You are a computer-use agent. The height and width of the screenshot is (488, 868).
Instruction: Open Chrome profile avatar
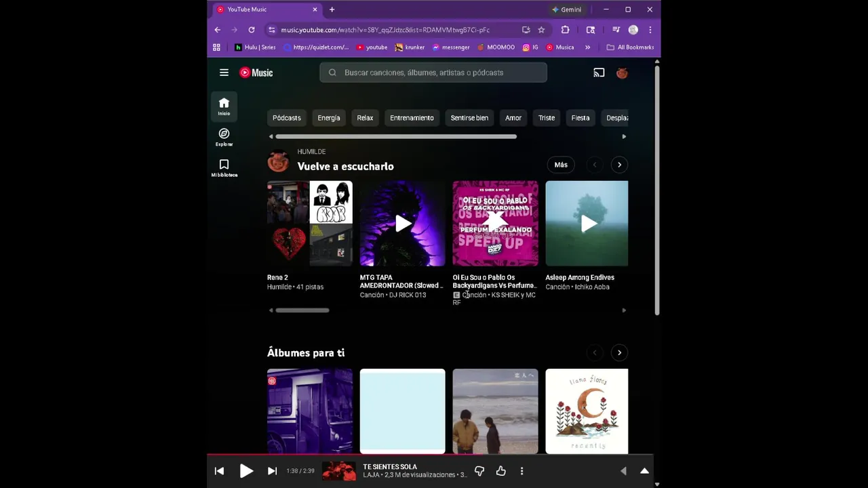[633, 30]
